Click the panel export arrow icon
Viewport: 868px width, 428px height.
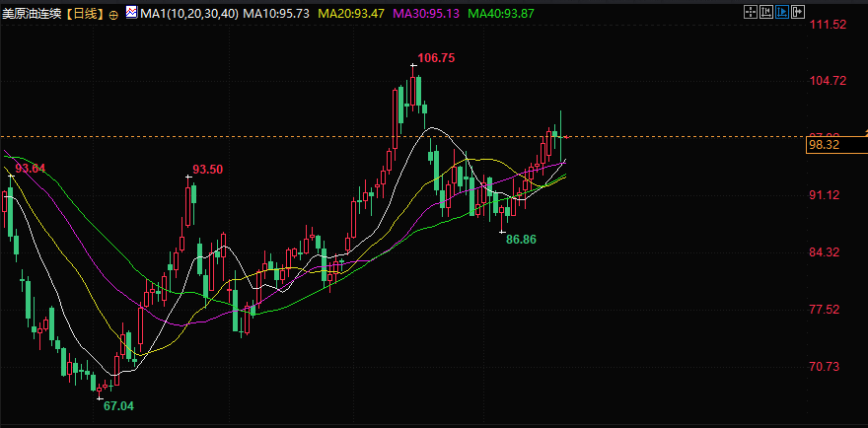[x=798, y=12]
